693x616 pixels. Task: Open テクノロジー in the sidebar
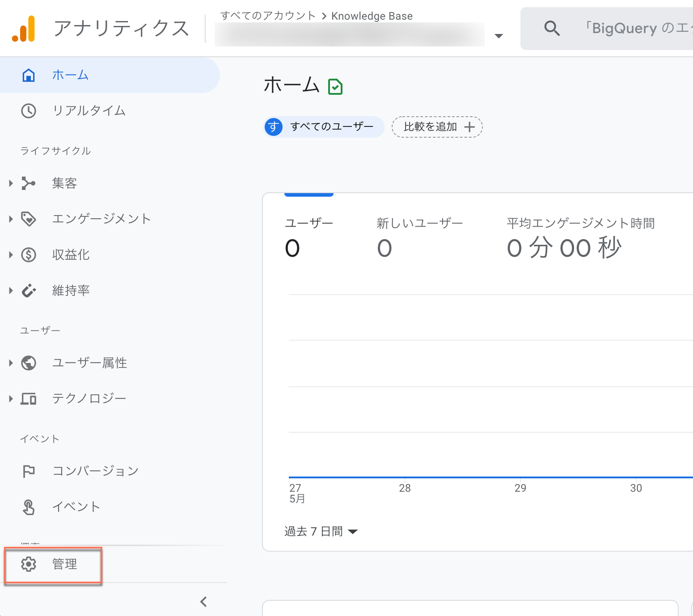89,398
